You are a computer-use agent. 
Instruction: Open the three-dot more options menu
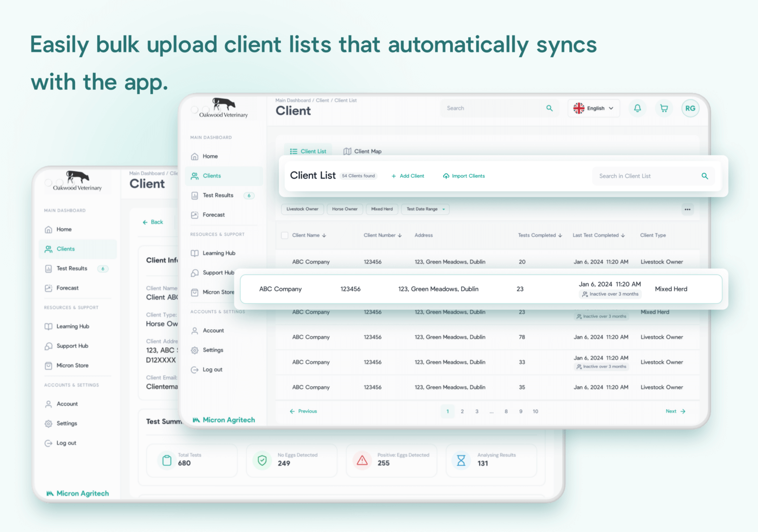tap(687, 210)
